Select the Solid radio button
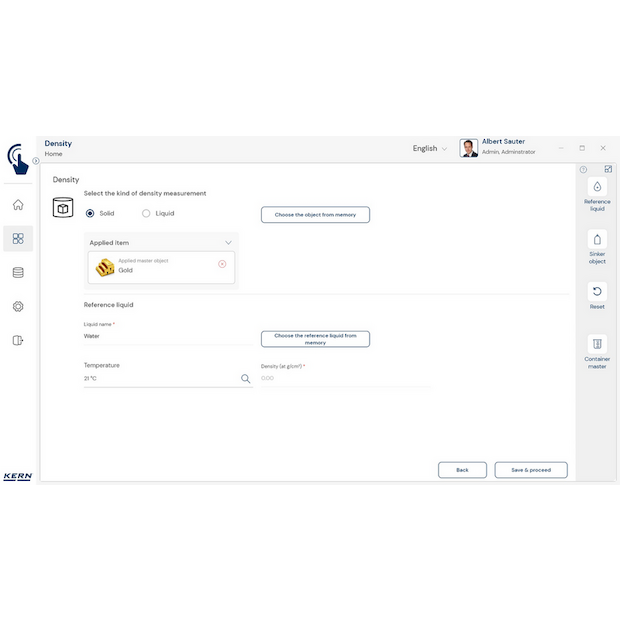This screenshot has width=620, height=620. (91, 213)
